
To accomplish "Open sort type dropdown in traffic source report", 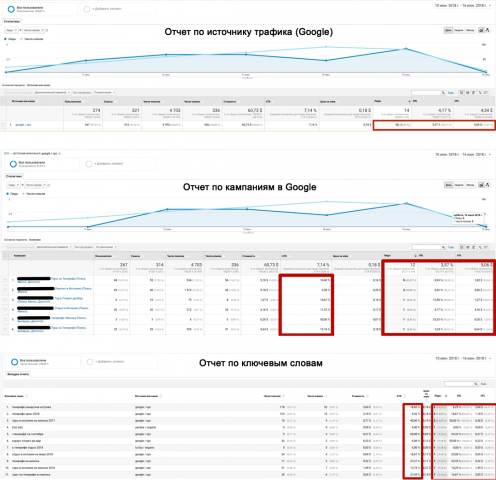I will [x=105, y=92].
